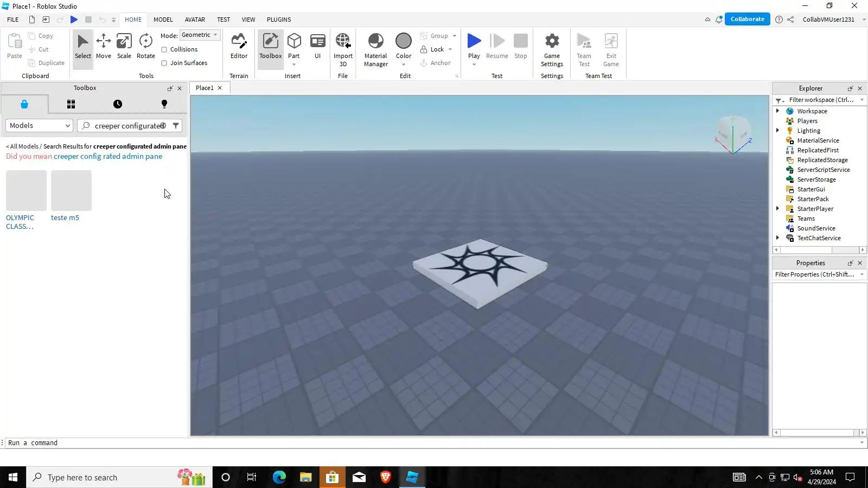
Task: Open the Part dropdown arrow
Action: point(294,65)
